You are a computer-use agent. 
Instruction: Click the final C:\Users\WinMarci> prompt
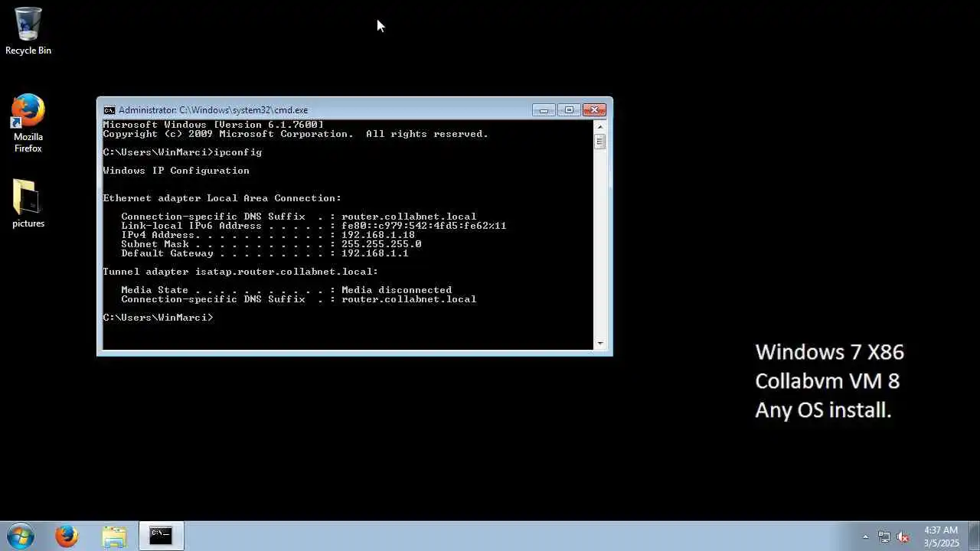[158, 318]
